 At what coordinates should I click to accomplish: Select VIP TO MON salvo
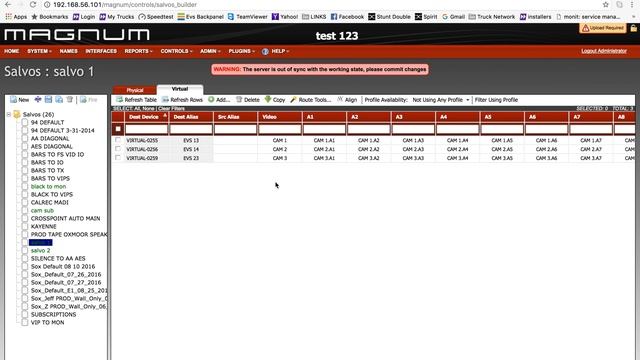(47, 322)
